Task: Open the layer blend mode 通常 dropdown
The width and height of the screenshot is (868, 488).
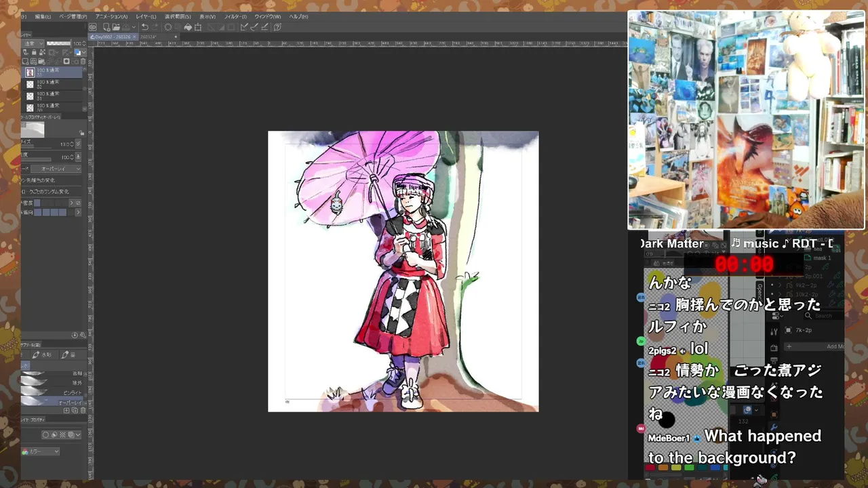Action: (33, 43)
